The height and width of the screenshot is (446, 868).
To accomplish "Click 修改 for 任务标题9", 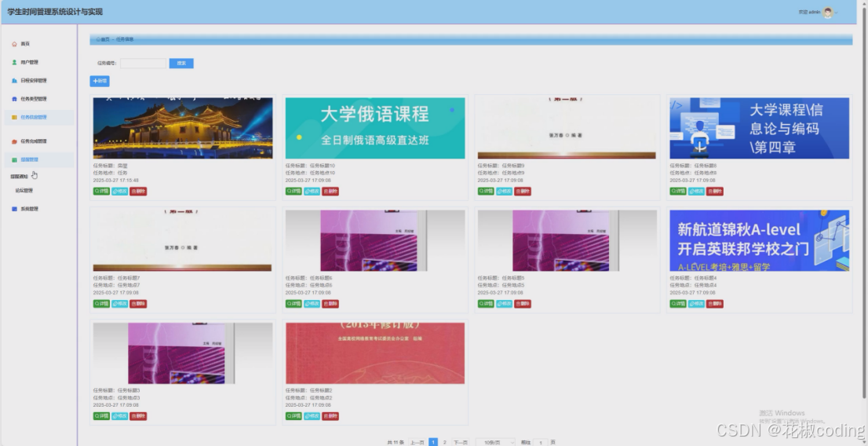I will click(504, 191).
